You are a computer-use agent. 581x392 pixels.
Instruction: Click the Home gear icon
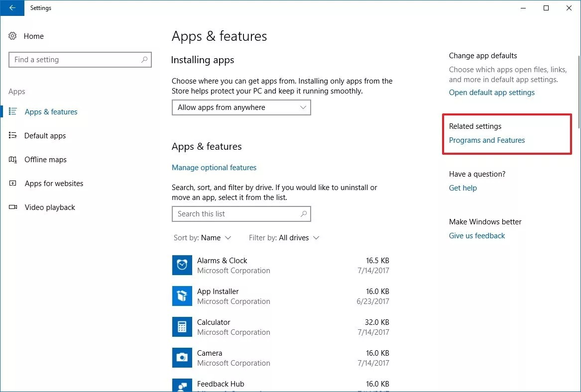[x=12, y=36]
